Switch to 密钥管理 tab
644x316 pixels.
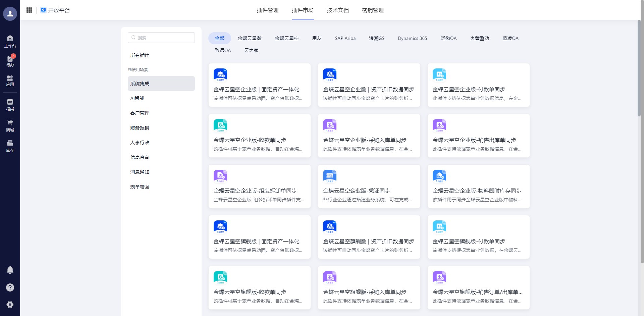373,10
